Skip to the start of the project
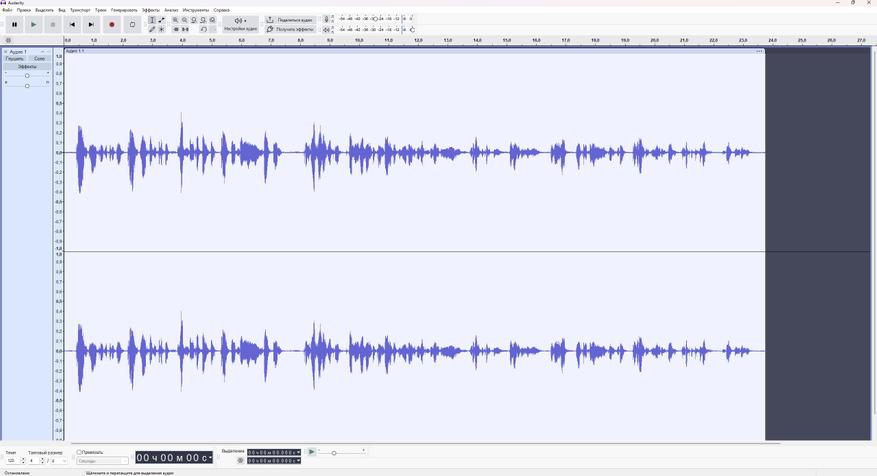Screen dimensions: 877x476 [x=72, y=25]
